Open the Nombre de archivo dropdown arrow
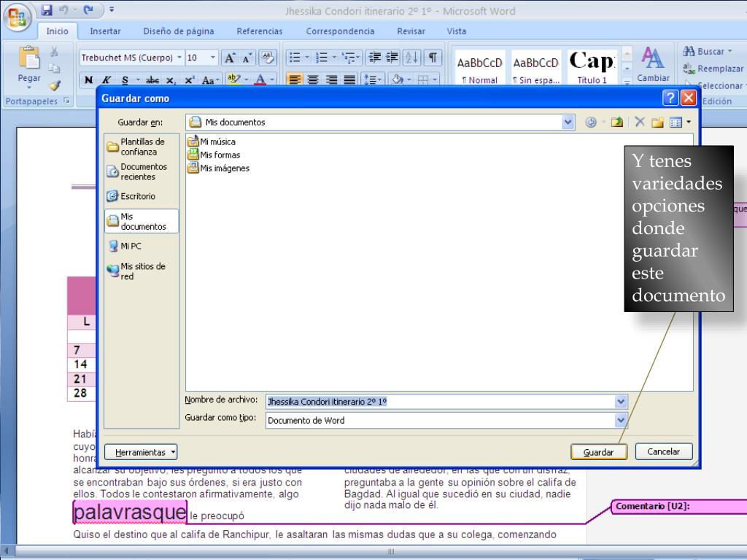The height and width of the screenshot is (560, 747). [621, 402]
